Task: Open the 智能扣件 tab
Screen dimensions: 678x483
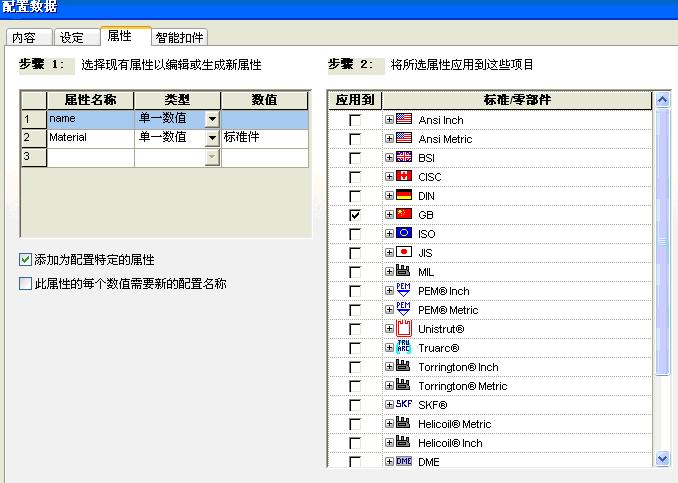Action: pos(179,38)
